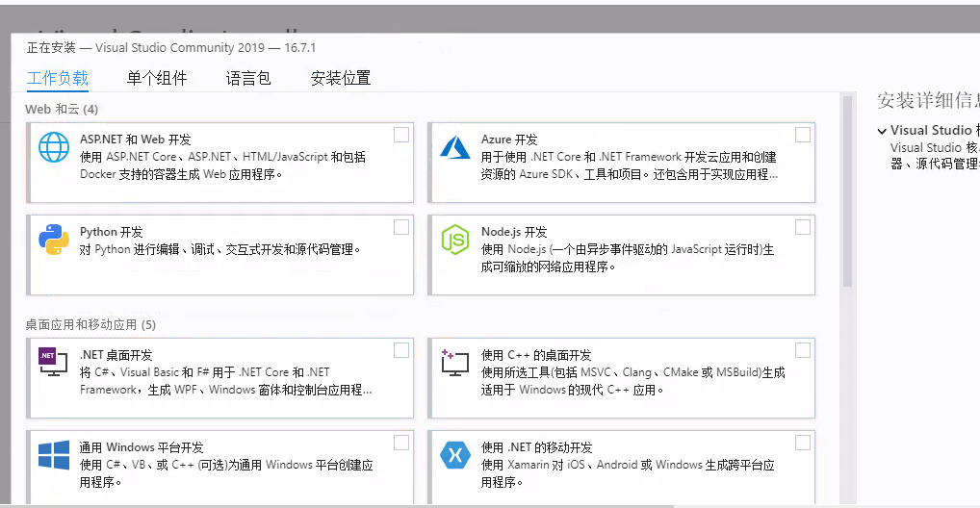Click the 使用 C++ 的桌面开发 title

pyautogui.click(x=536, y=355)
